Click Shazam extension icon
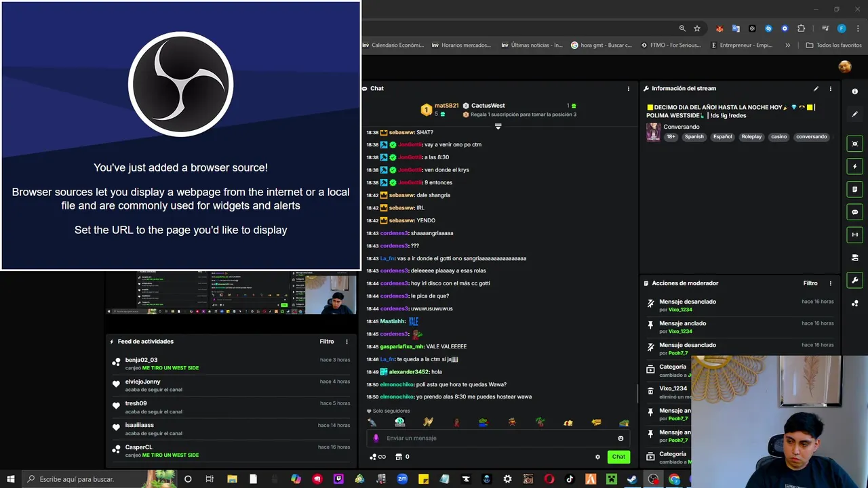 tap(768, 28)
